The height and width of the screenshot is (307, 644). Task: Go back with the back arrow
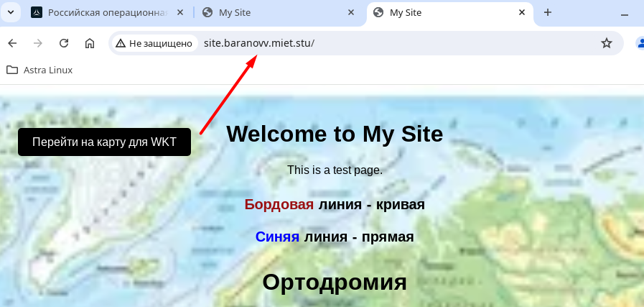12,43
